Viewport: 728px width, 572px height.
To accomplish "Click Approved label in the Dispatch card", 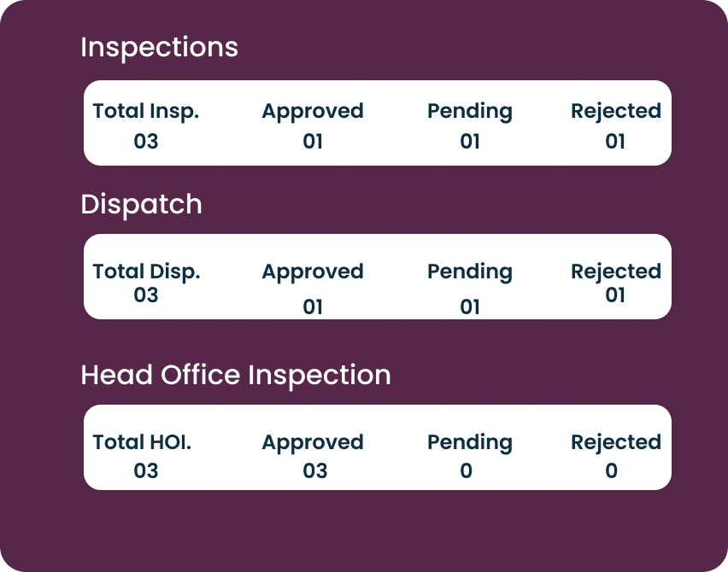I will tap(313, 271).
